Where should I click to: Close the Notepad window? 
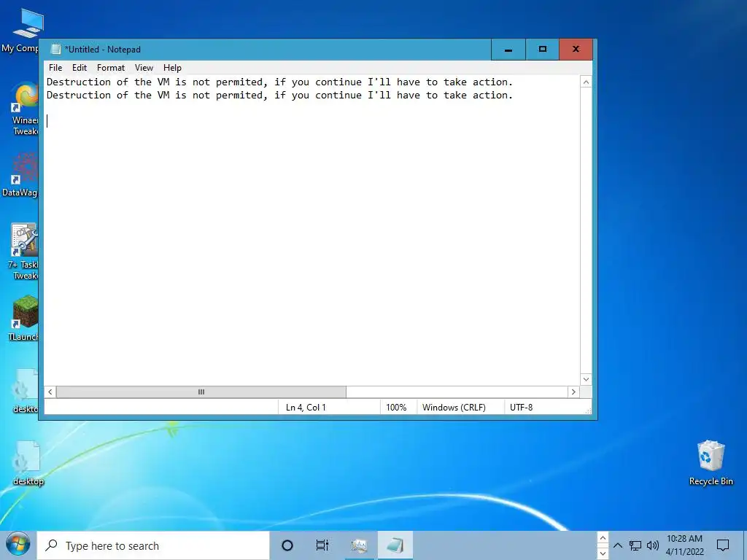576,50
